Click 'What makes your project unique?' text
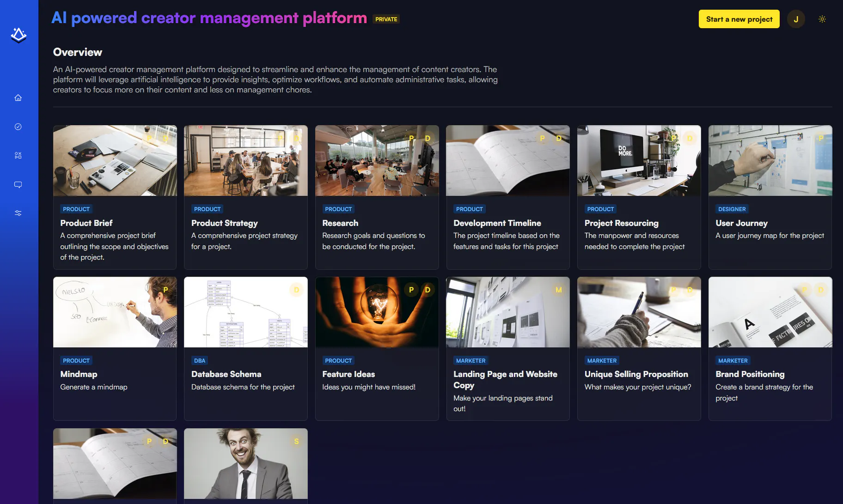 click(638, 387)
